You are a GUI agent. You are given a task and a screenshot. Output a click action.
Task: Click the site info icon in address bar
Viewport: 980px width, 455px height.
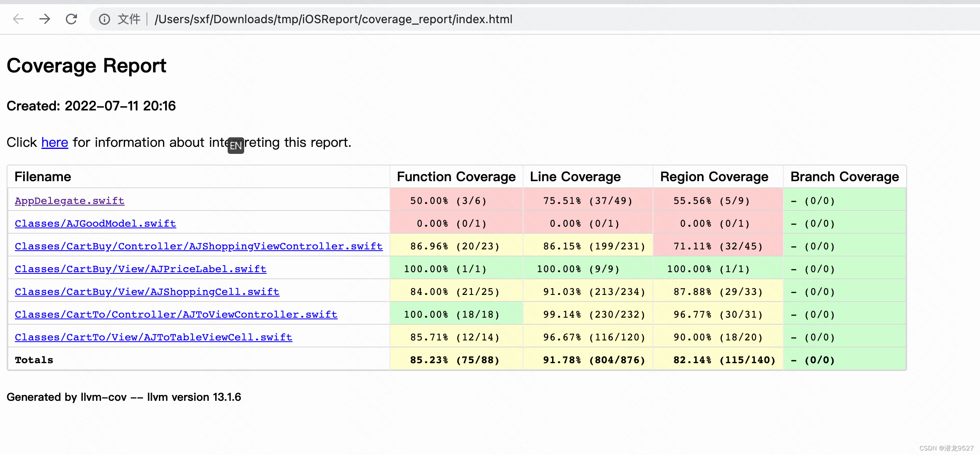point(104,19)
